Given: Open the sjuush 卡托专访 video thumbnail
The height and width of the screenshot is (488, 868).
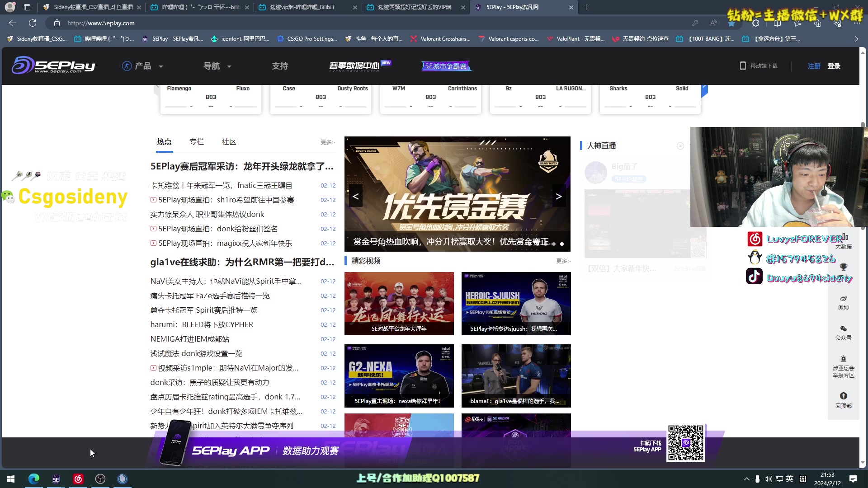Looking at the screenshot, I should (x=516, y=304).
